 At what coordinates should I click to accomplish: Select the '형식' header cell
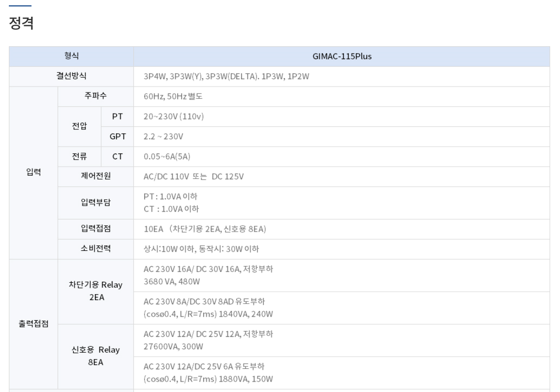(71, 56)
